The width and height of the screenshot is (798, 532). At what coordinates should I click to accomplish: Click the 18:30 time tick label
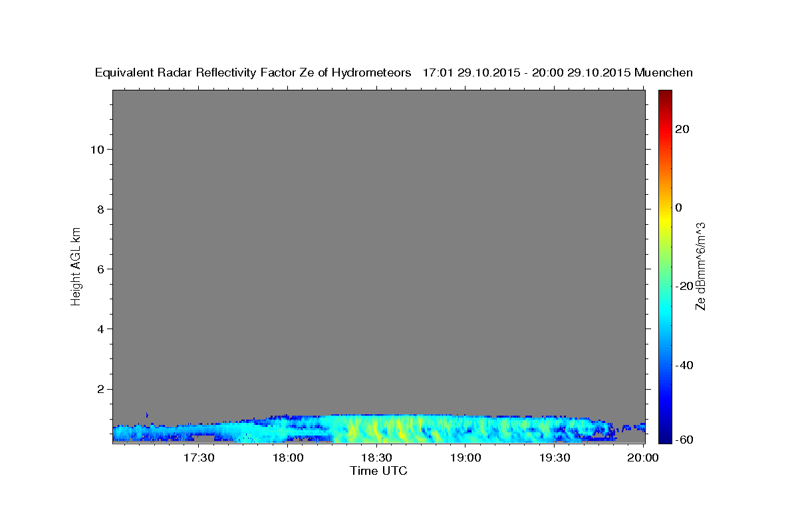click(x=376, y=458)
